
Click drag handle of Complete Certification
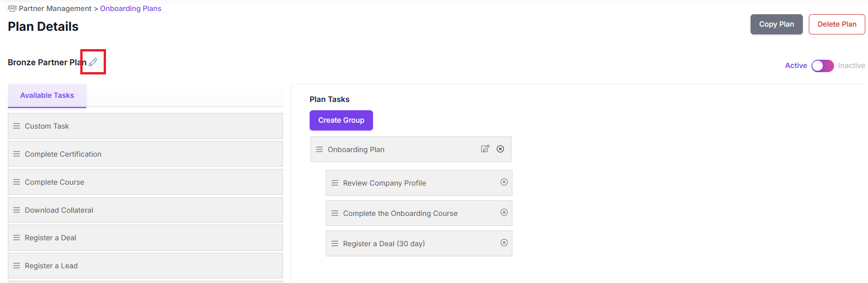(17, 154)
